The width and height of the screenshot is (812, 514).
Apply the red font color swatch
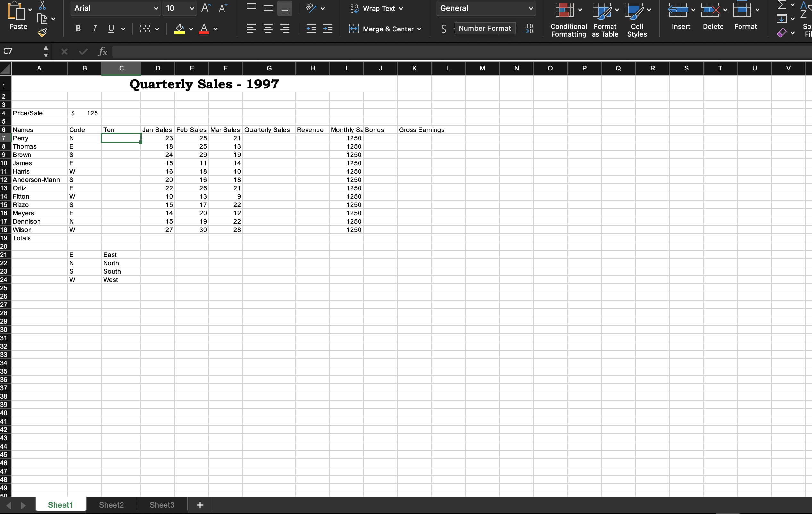click(x=204, y=29)
